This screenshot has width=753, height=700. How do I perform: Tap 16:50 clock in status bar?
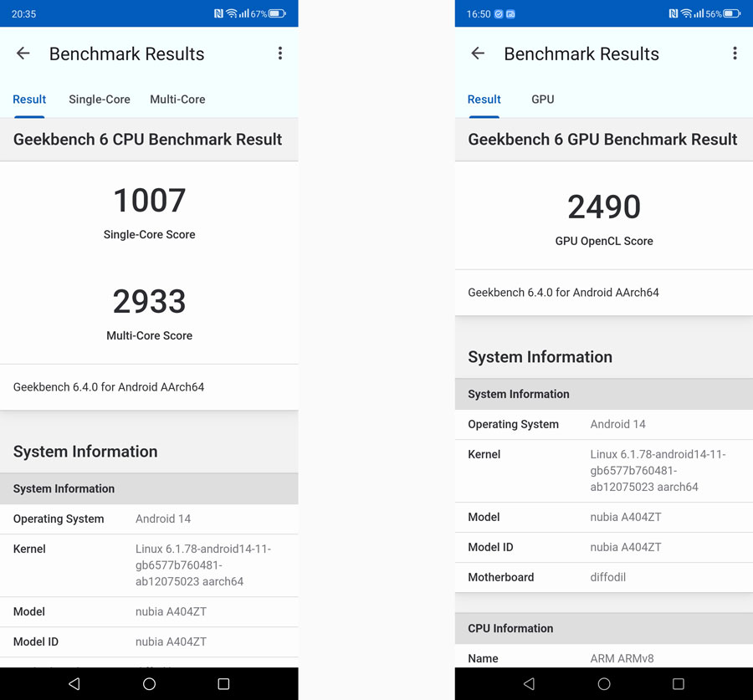[479, 14]
